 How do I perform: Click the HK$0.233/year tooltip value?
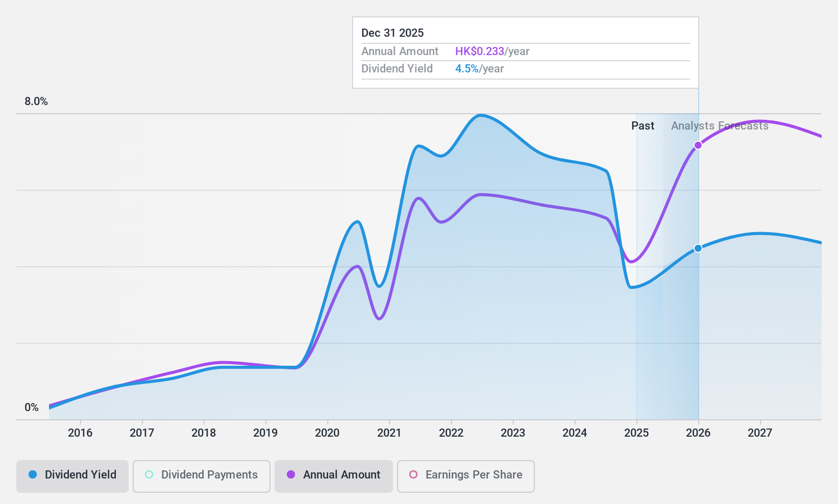(x=492, y=52)
